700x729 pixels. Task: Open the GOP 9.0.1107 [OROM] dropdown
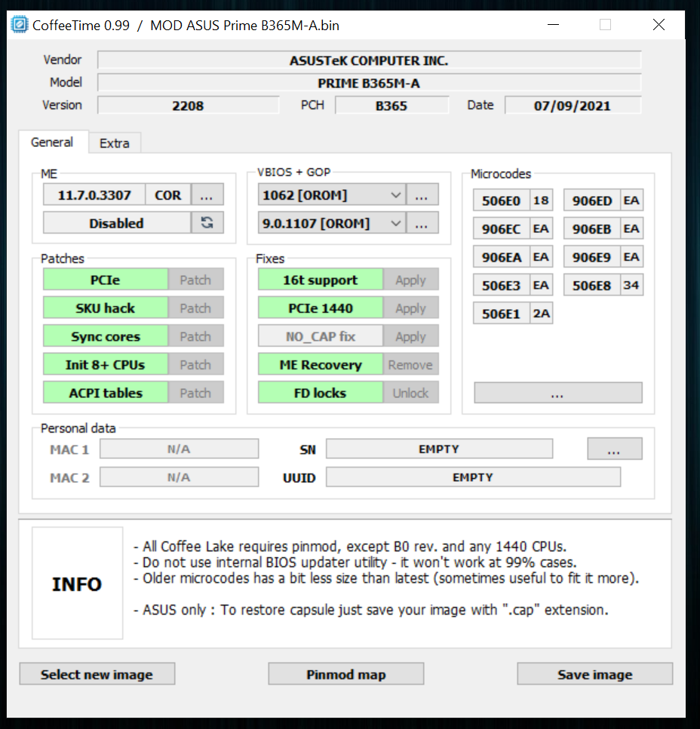(x=332, y=223)
